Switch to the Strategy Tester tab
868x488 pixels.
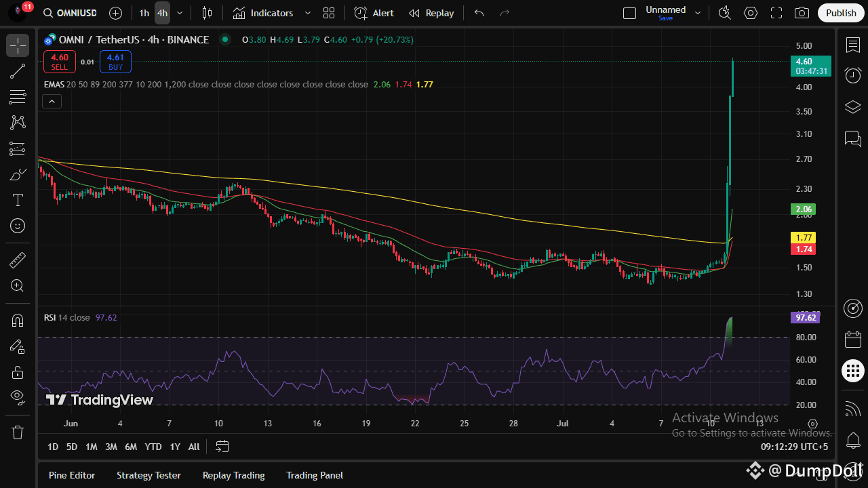point(149,475)
